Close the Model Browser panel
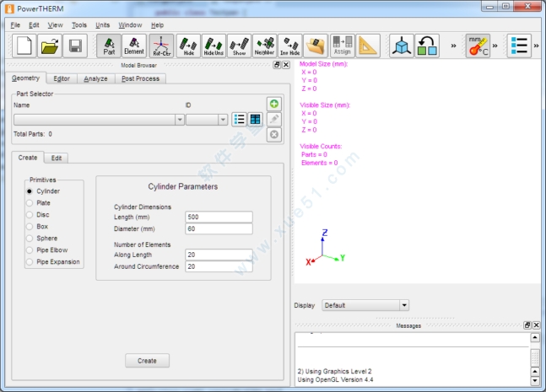Image resolution: width=546 pixels, height=392 pixels. click(x=286, y=65)
